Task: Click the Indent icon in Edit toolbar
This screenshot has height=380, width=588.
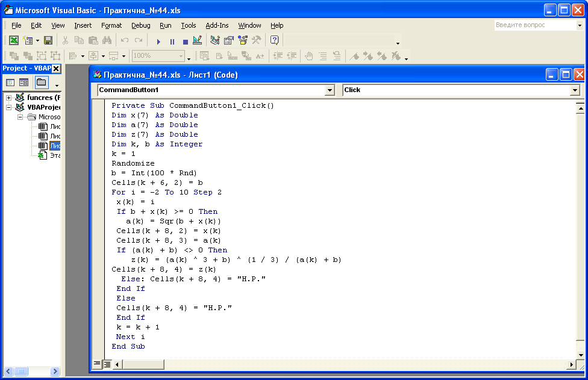Action: [x=278, y=56]
